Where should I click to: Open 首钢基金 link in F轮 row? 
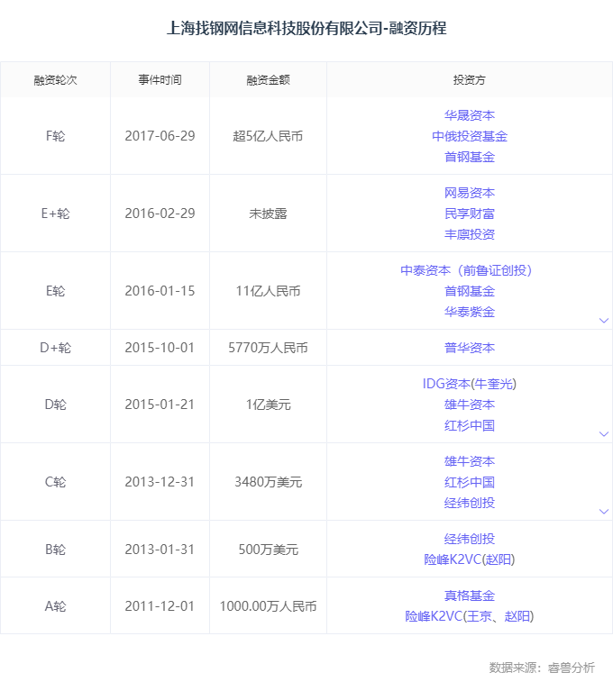[x=469, y=157]
